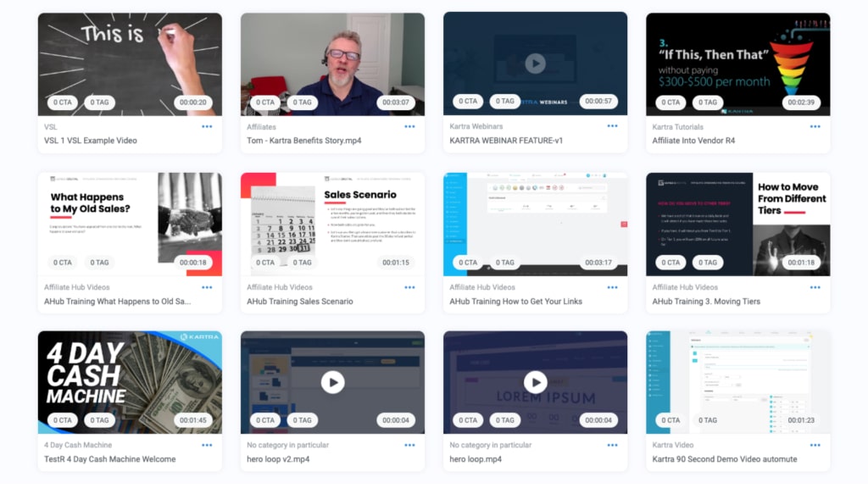
Task: Open three-dot menu for Tom - Kartra Benefits Story.mp4
Action: (409, 127)
